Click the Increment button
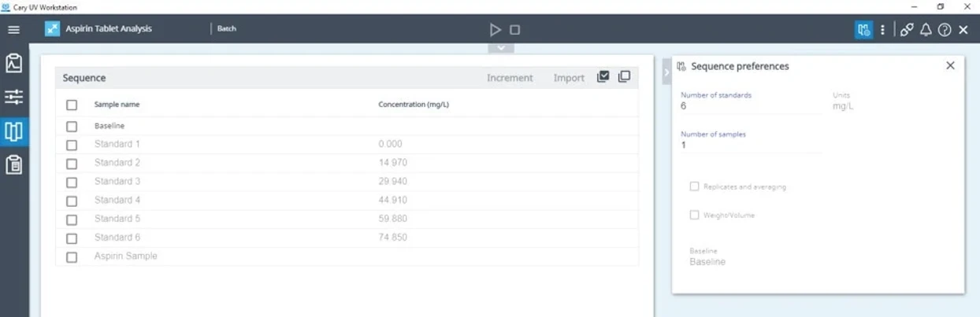The height and width of the screenshot is (317, 980). click(x=510, y=78)
